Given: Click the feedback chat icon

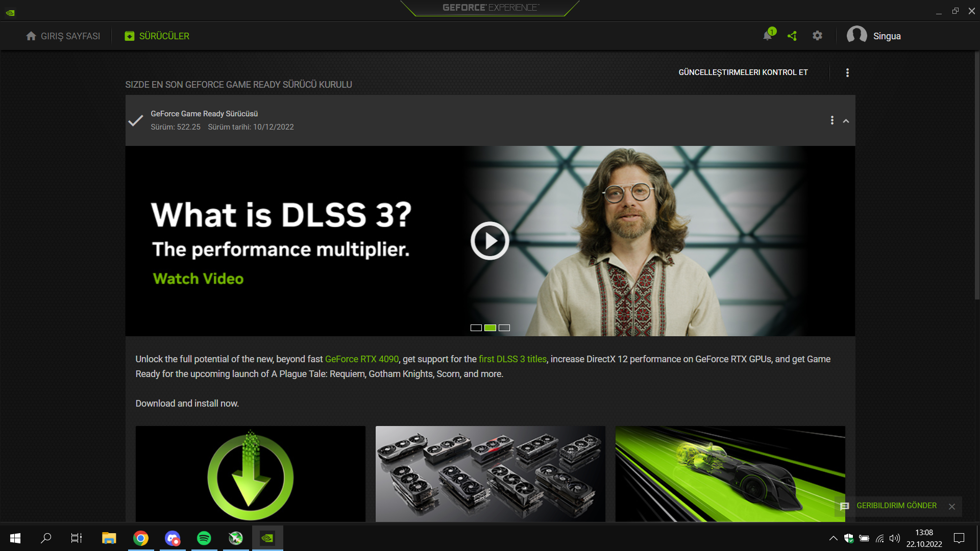Looking at the screenshot, I should pos(845,506).
